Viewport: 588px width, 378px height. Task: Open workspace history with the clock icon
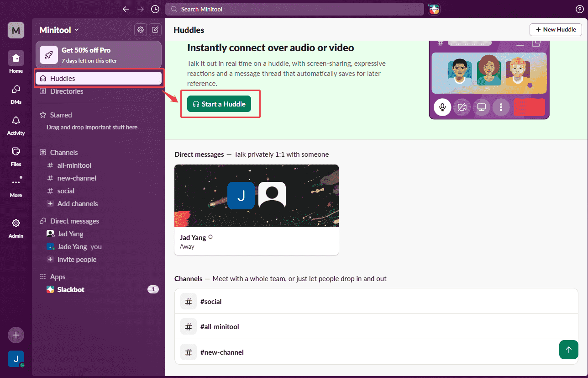coord(155,9)
